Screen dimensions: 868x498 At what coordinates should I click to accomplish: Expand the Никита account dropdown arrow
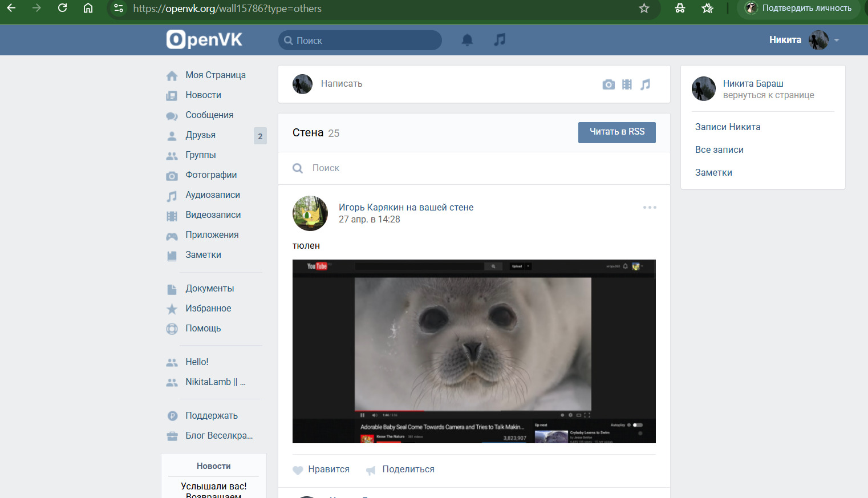837,40
